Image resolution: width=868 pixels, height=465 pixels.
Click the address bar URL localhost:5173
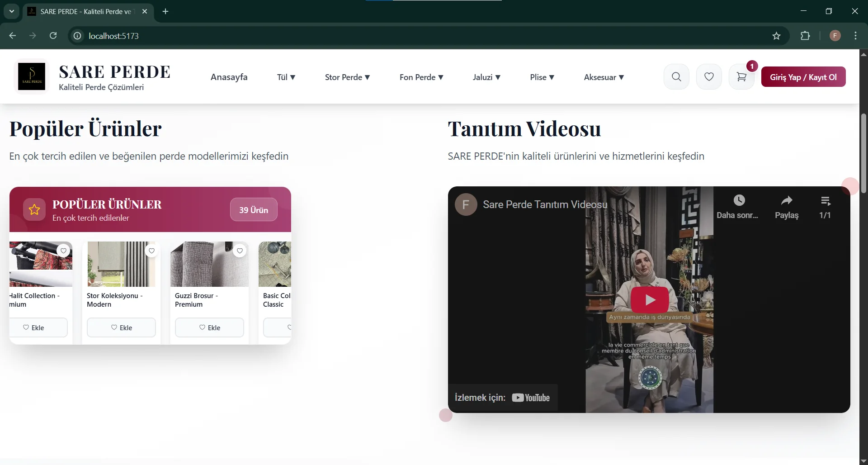[113, 36]
